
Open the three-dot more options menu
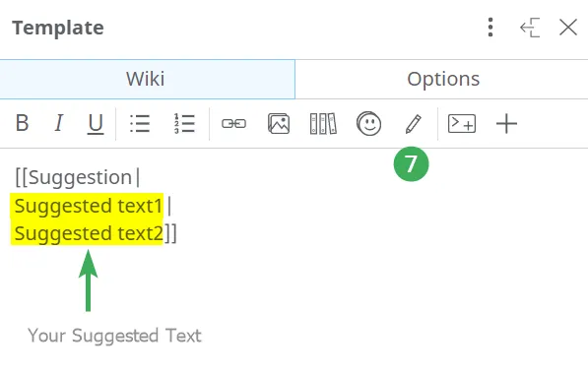[490, 28]
